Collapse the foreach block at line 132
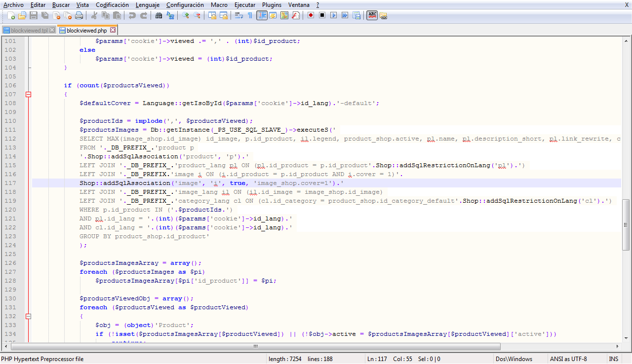The height and width of the screenshot is (364, 632). click(x=28, y=316)
